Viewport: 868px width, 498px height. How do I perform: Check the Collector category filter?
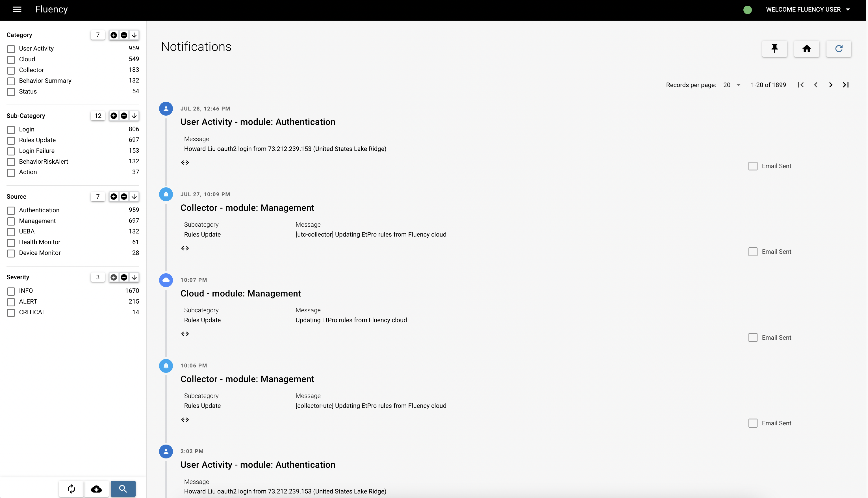coord(11,70)
